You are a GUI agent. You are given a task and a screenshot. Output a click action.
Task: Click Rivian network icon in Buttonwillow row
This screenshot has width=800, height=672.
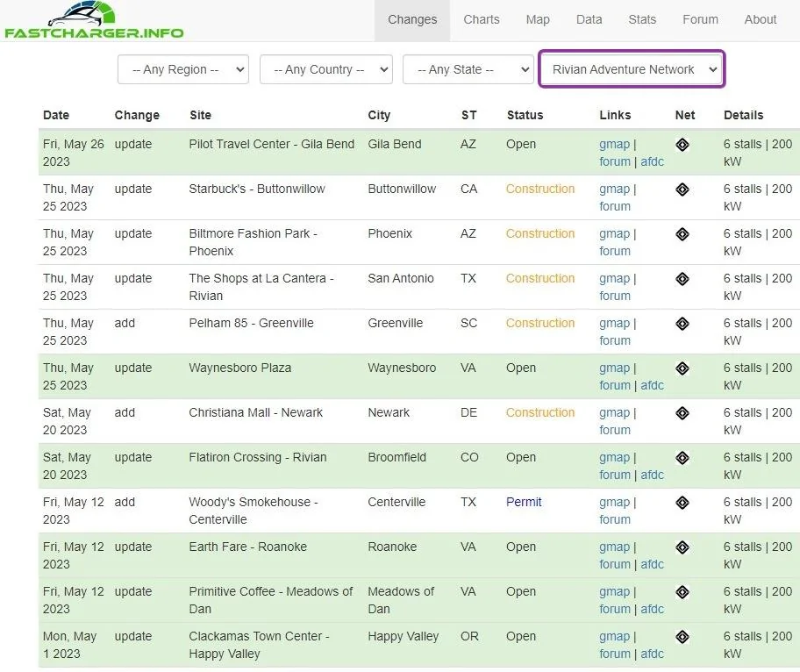point(682,189)
